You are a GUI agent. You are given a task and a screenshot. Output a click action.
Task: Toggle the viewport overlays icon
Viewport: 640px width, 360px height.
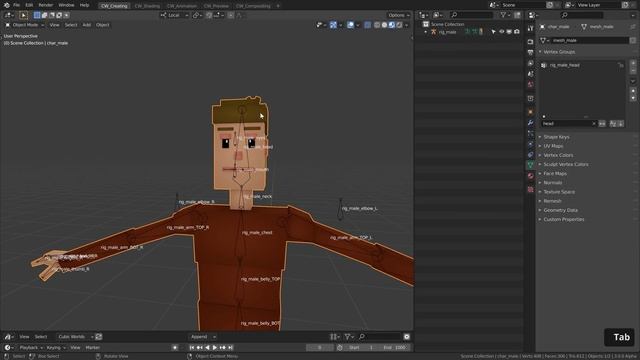(350, 25)
